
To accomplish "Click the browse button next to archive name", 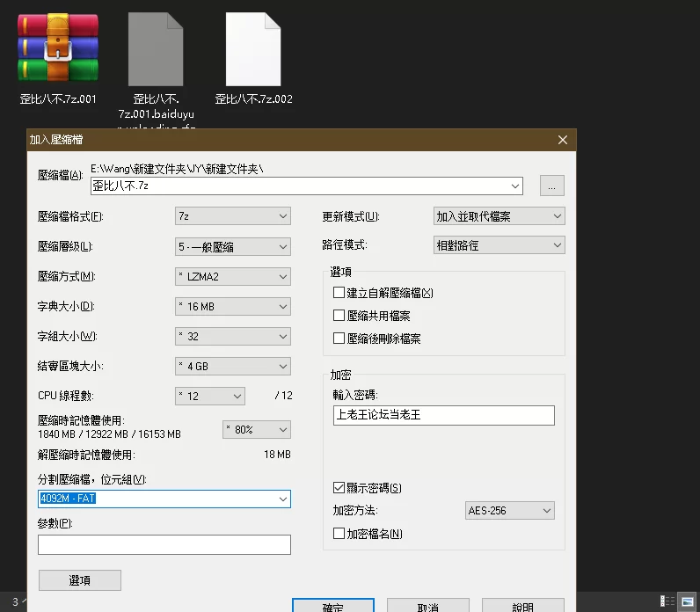I will coord(551,186).
